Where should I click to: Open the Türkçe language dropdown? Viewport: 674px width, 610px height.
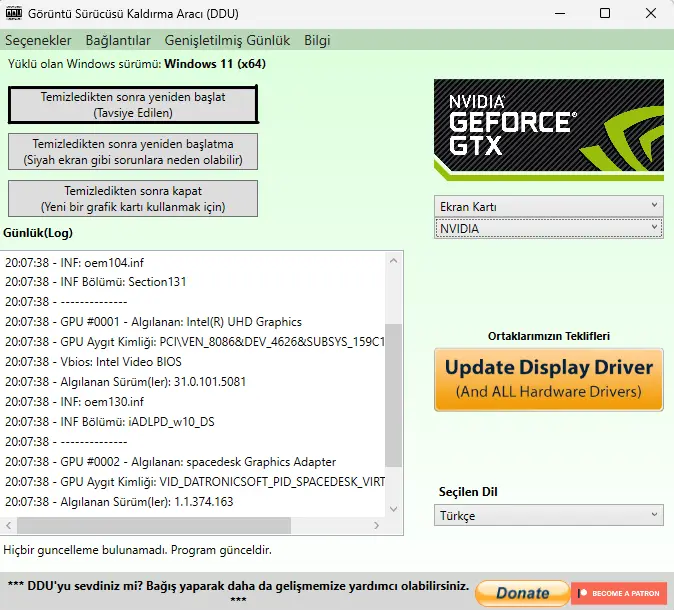(x=549, y=515)
